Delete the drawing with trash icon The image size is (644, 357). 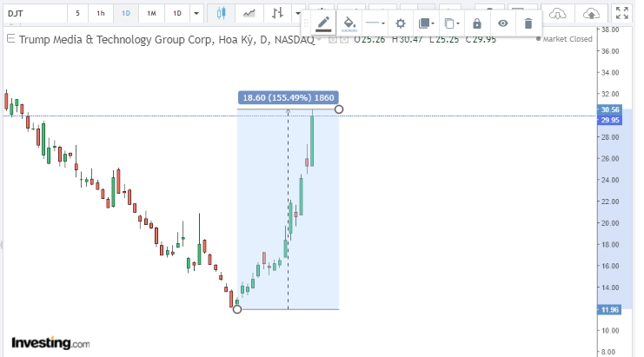[x=528, y=23]
